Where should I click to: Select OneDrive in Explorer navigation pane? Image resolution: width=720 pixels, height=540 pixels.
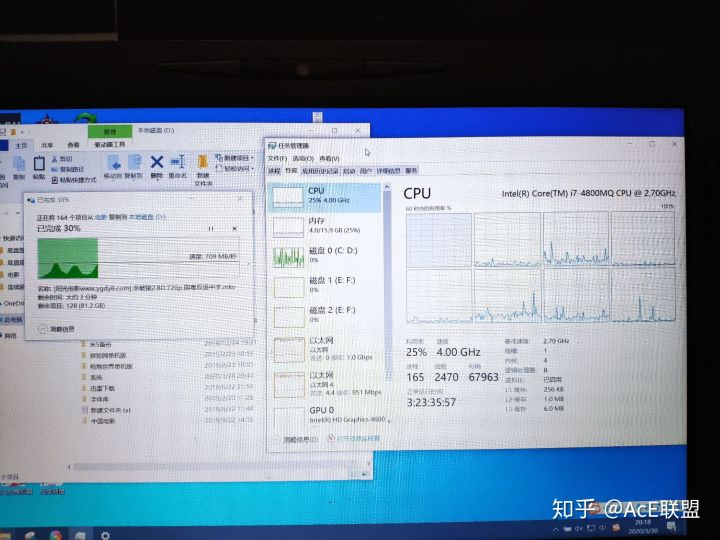click(x=13, y=304)
